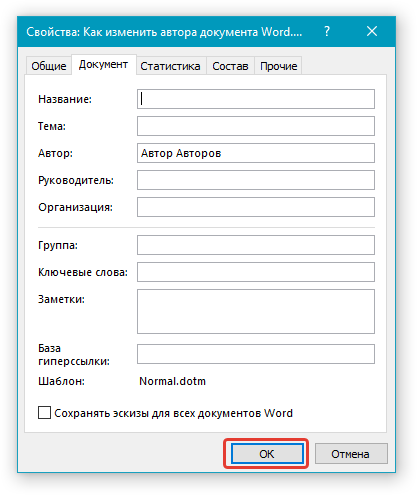The width and height of the screenshot is (417, 495).
Task: Select the Документ tab
Action: [103, 64]
